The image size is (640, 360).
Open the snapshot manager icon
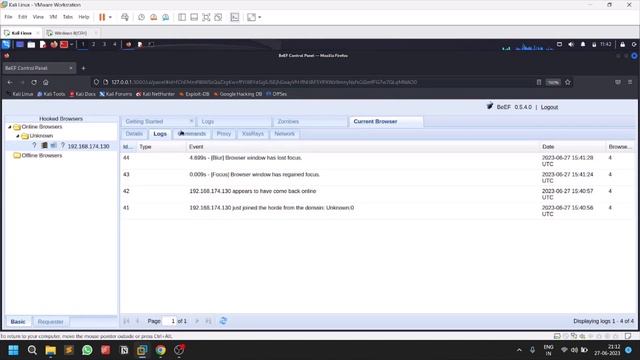click(166, 17)
